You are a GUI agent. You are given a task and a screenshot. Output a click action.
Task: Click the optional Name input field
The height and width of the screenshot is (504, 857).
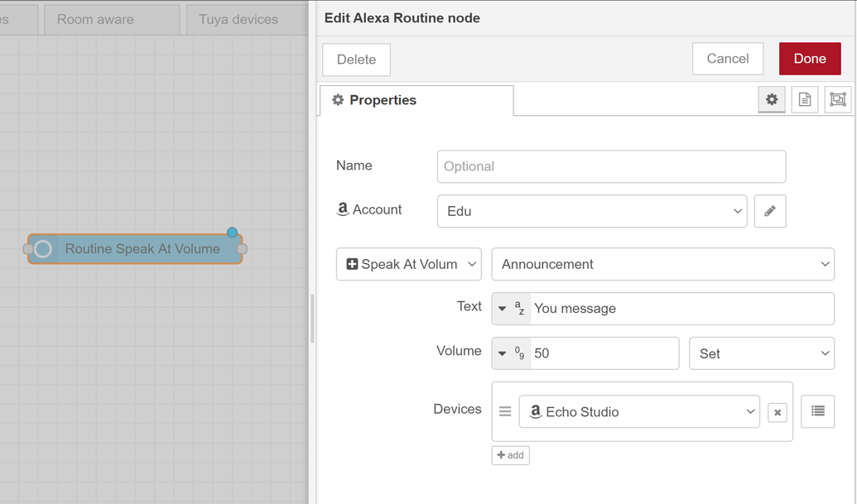click(x=611, y=166)
